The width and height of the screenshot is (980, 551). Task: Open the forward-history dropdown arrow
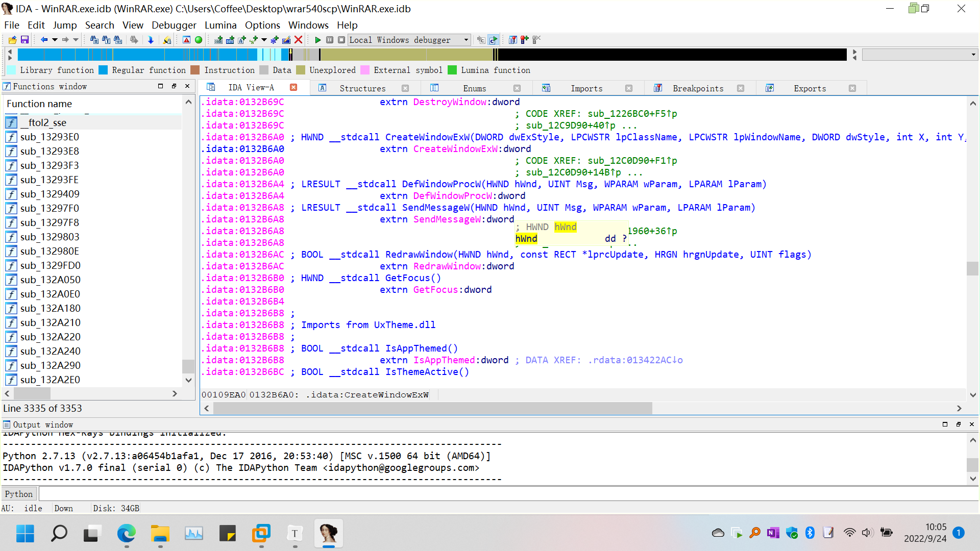point(76,40)
